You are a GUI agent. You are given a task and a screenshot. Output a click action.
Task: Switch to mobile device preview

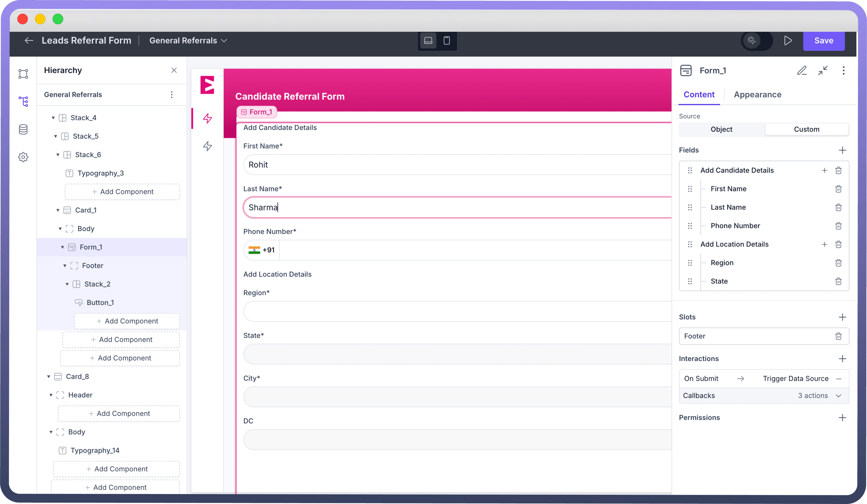[447, 41]
